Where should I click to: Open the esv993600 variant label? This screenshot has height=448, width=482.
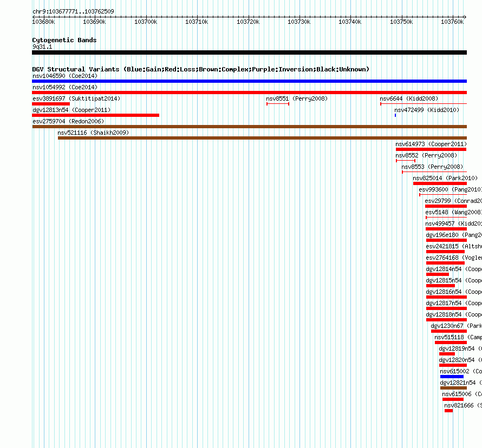(x=451, y=189)
